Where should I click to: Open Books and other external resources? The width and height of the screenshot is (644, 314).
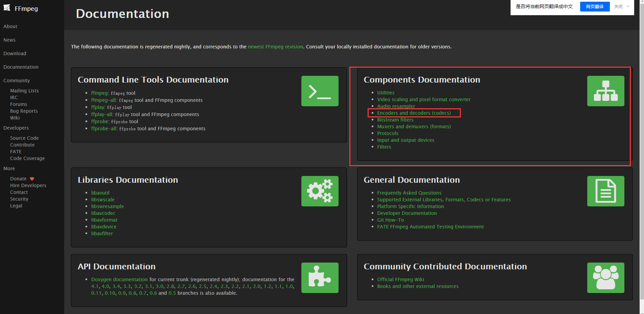tap(418, 286)
